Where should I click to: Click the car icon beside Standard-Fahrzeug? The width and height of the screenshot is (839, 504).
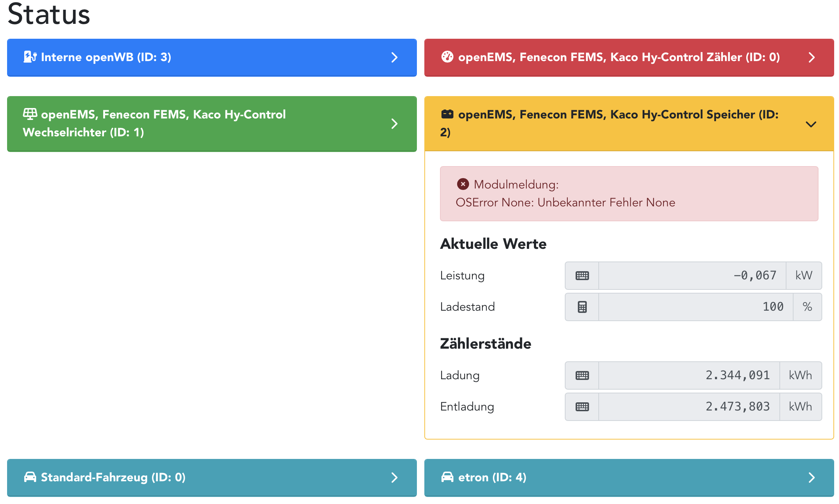[30, 477]
